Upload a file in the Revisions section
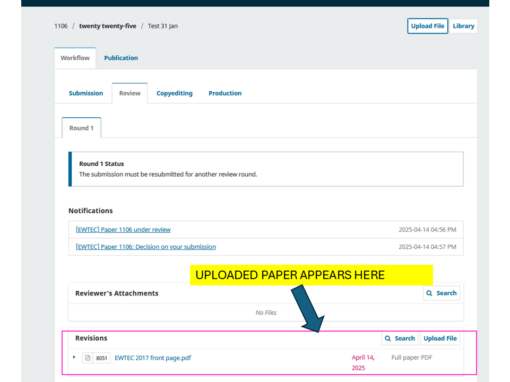This screenshot has width=510, height=382. pos(440,339)
